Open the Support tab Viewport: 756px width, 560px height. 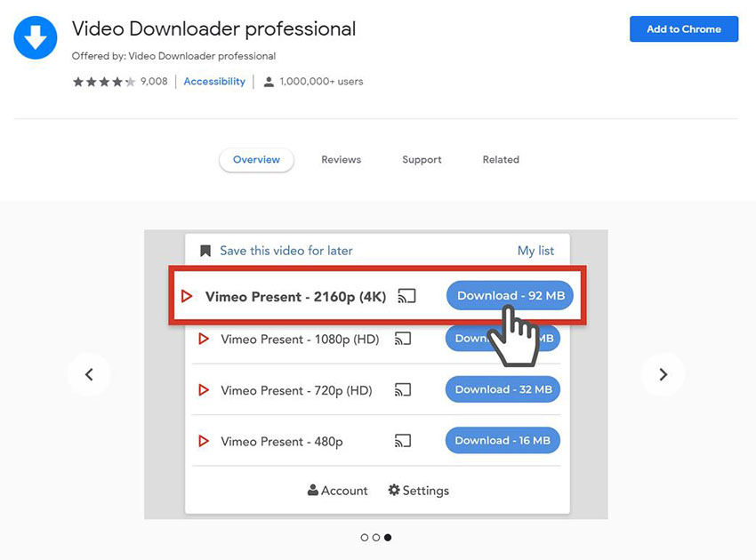pos(421,159)
